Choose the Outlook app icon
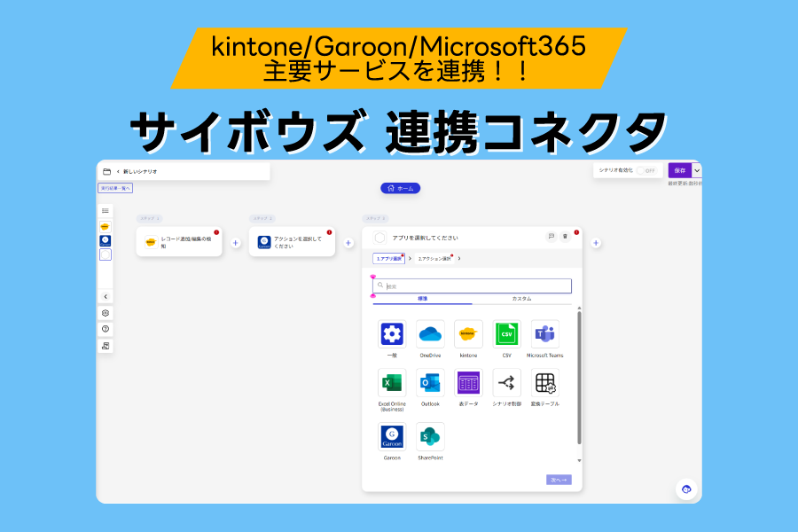Screen dimensions: 798x532 click(x=430, y=383)
